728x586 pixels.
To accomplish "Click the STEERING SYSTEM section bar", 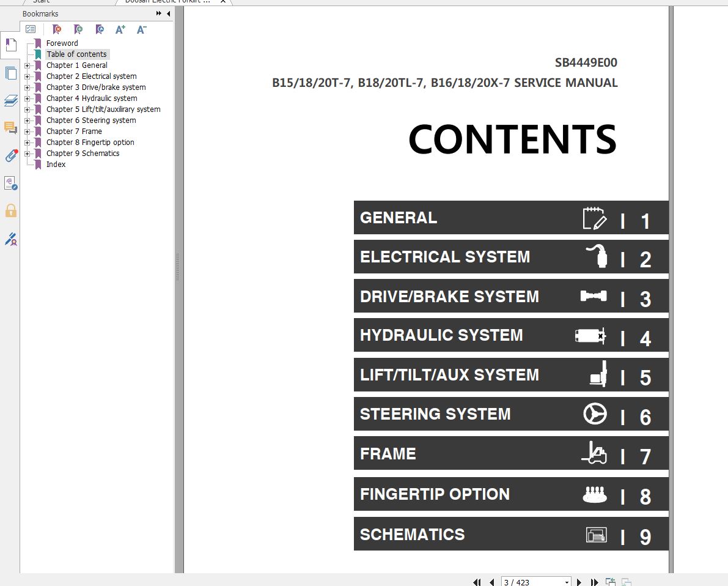I will coord(511,414).
